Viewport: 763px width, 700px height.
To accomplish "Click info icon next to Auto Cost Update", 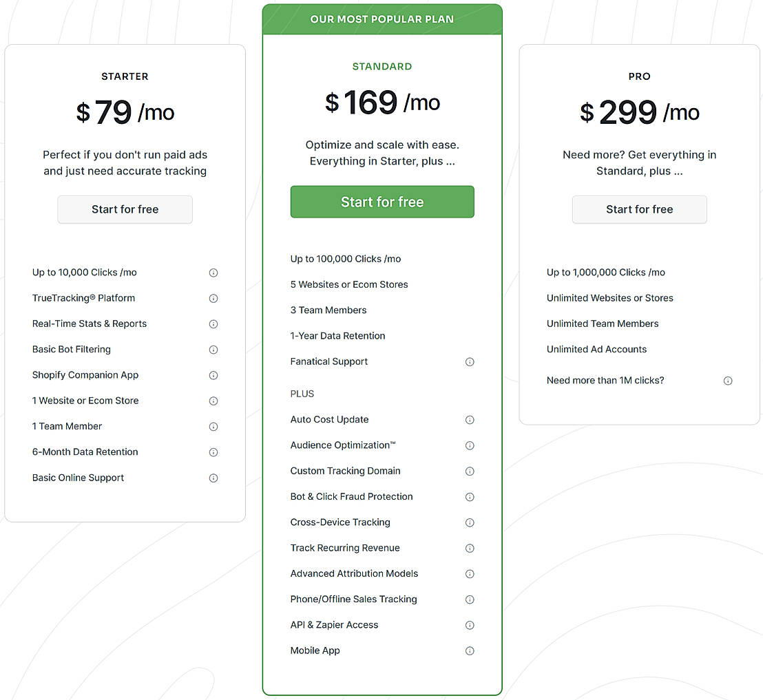I will (x=470, y=420).
